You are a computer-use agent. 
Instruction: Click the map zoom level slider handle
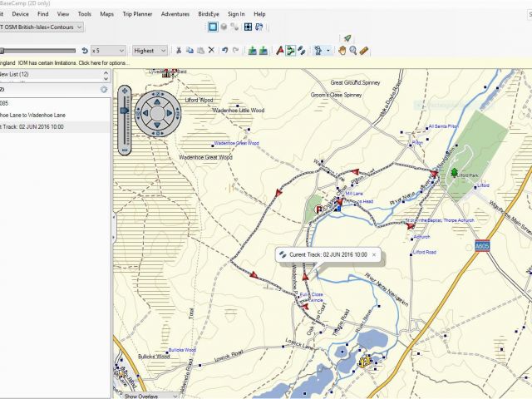(125, 111)
